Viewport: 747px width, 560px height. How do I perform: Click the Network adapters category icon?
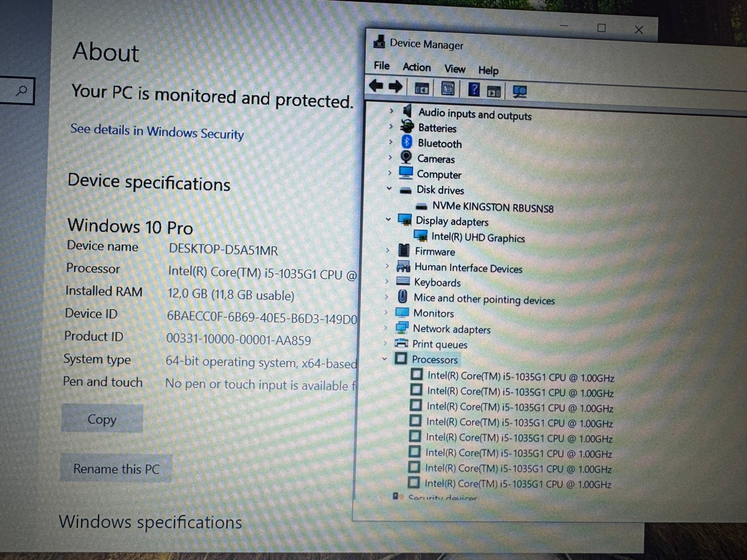click(402, 327)
